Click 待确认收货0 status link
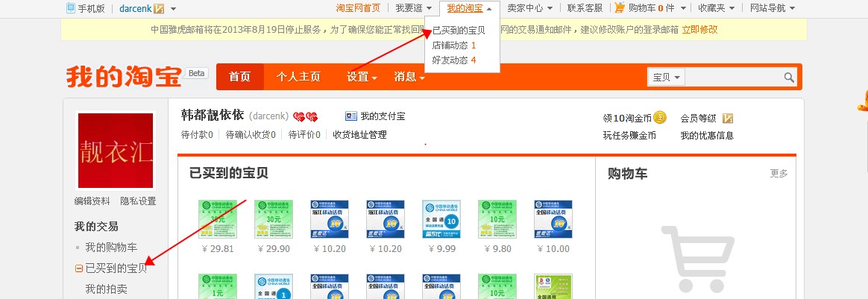The image size is (868, 299). [x=251, y=134]
